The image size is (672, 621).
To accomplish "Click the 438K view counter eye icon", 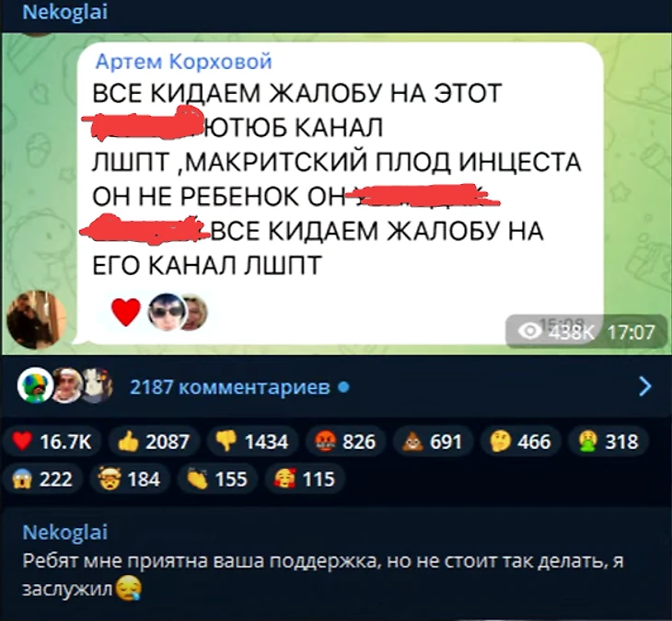I will click(x=529, y=331).
